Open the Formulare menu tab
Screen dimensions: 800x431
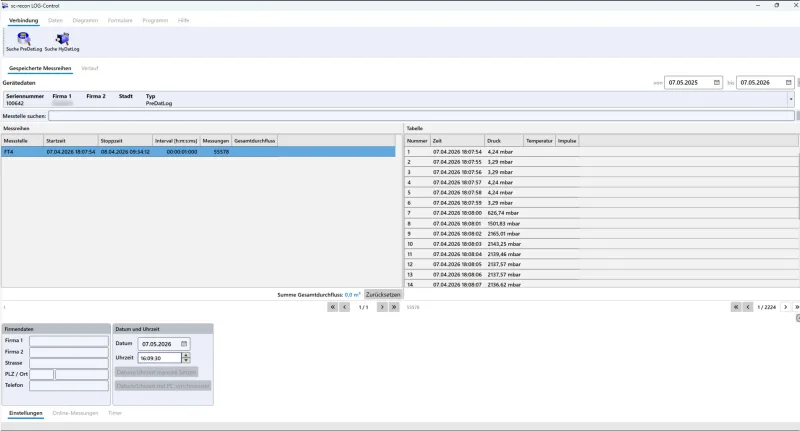tap(120, 20)
